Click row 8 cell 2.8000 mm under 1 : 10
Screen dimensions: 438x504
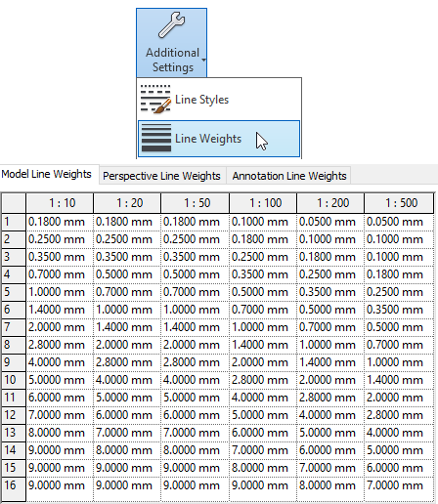pos(60,345)
